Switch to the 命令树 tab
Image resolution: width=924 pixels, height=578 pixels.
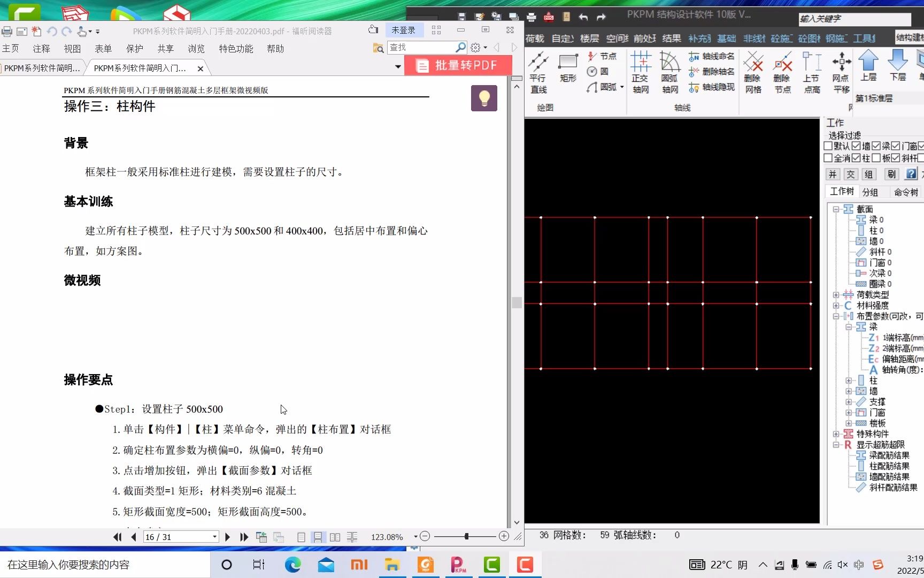906,192
